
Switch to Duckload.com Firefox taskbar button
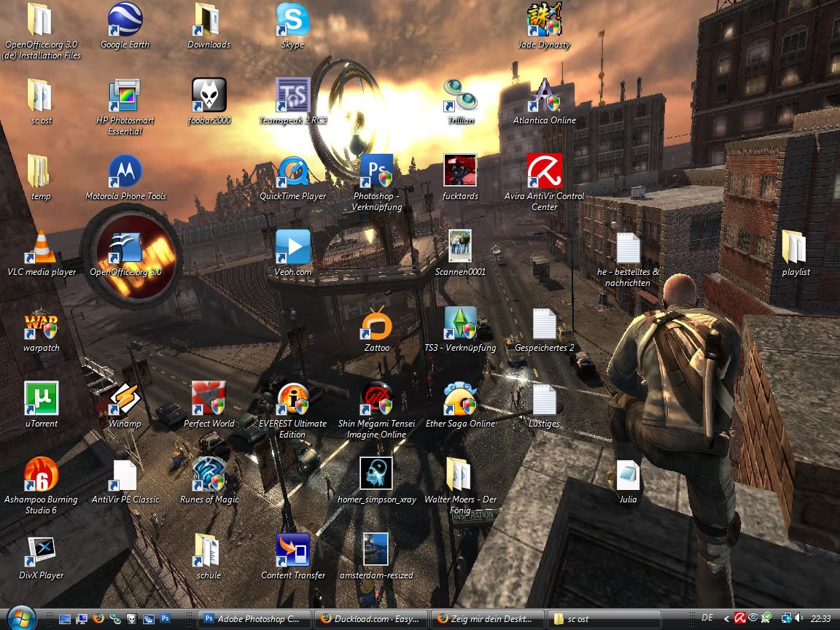coord(371,619)
